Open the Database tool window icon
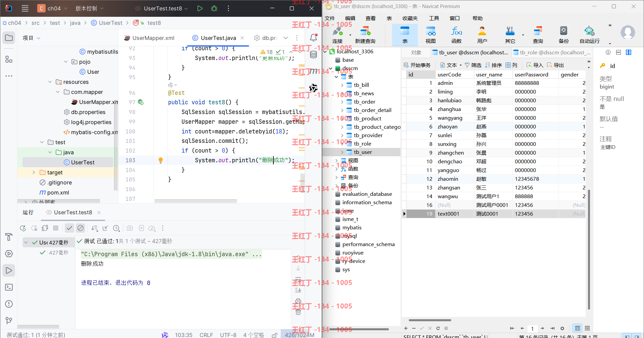The height and width of the screenshot is (338, 644). [x=314, y=55]
